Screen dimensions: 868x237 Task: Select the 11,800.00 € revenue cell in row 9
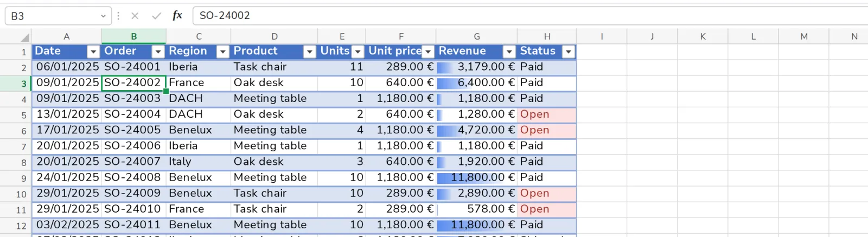(476, 177)
